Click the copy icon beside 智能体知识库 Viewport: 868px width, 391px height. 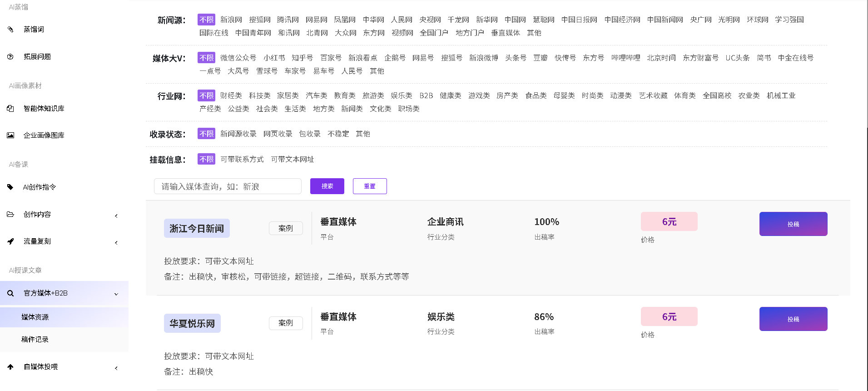tap(10, 108)
